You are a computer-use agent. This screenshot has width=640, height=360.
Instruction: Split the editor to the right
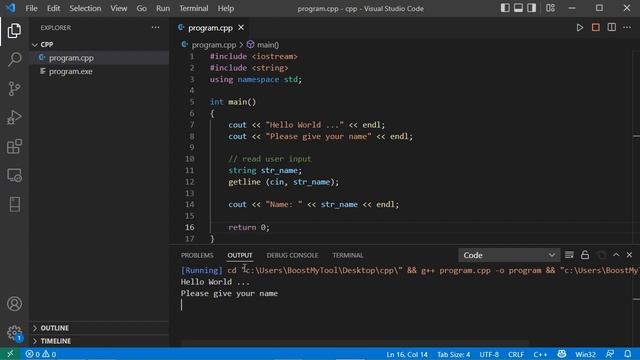[611, 28]
